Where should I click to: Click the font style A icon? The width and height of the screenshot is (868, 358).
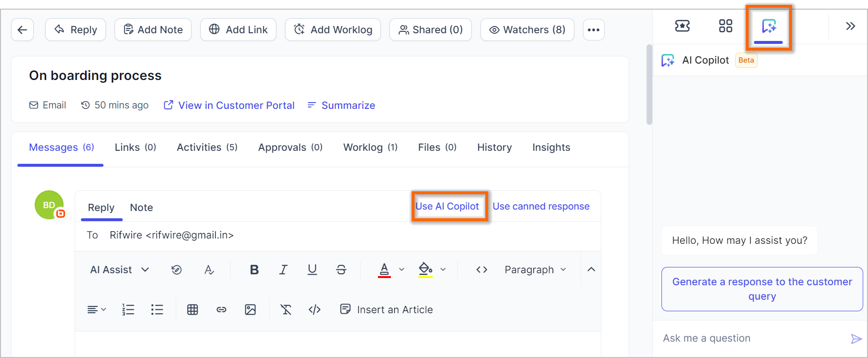[209, 270]
